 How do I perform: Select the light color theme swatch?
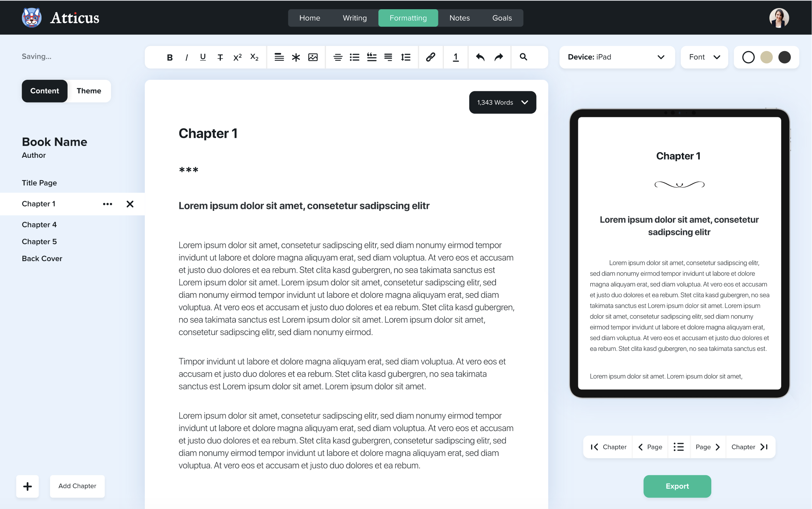pyautogui.click(x=749, y=57)
